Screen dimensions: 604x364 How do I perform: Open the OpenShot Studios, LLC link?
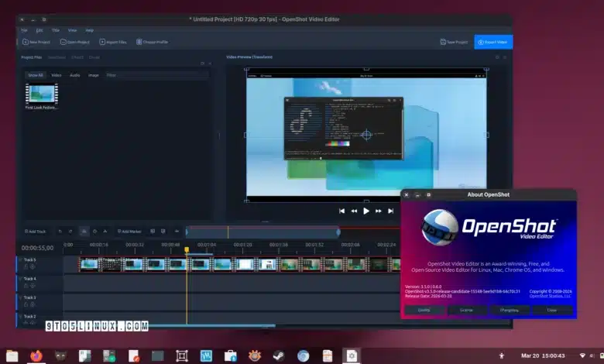[x=551, y=296]
